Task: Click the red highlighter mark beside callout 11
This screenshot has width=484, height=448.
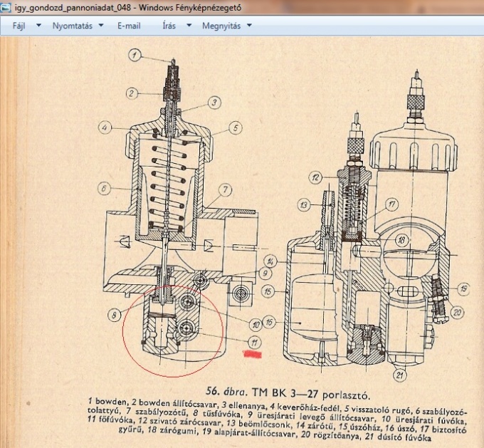Action: click(x=253, y=353)
